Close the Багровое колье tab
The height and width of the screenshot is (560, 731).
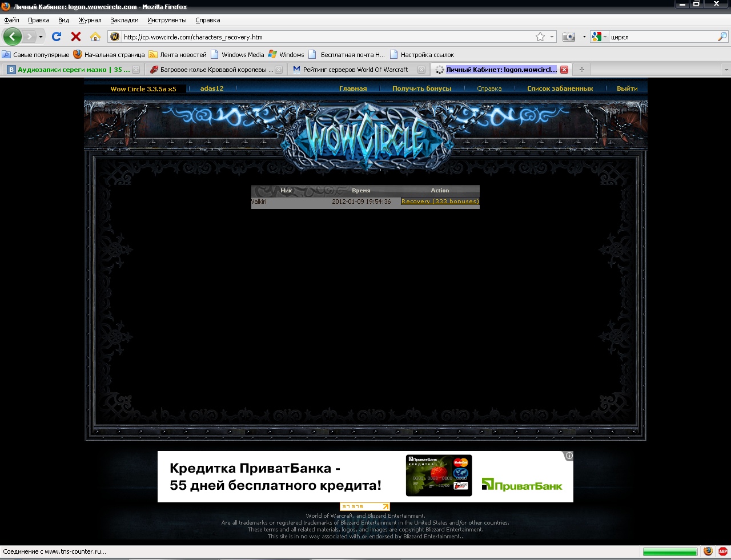click(279, 70)
